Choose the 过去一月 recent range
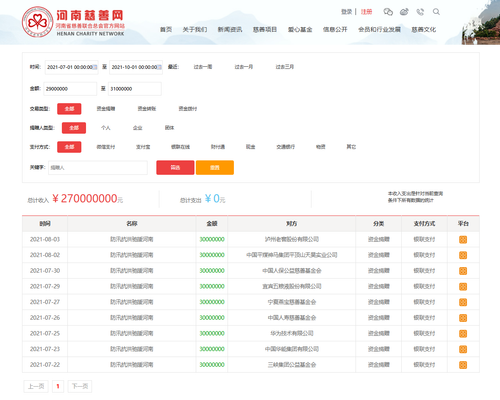 coord(244,67)
